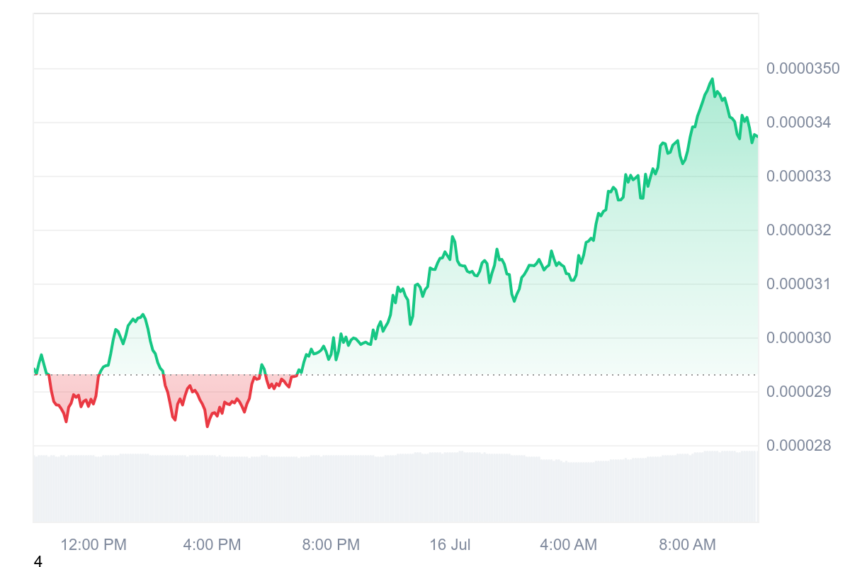
Task: Click the highest green peak of the price line
Action: click(712, 80)
